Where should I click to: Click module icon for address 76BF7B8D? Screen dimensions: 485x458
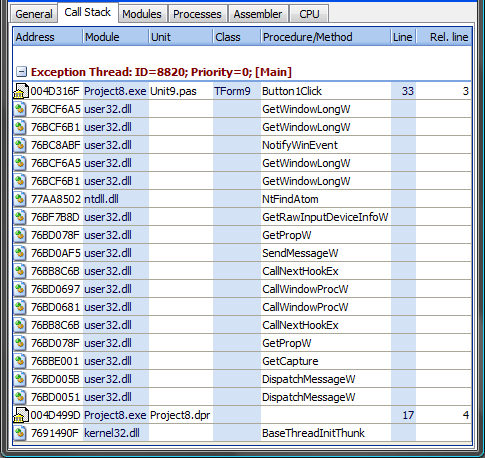[x=20, y=217]
